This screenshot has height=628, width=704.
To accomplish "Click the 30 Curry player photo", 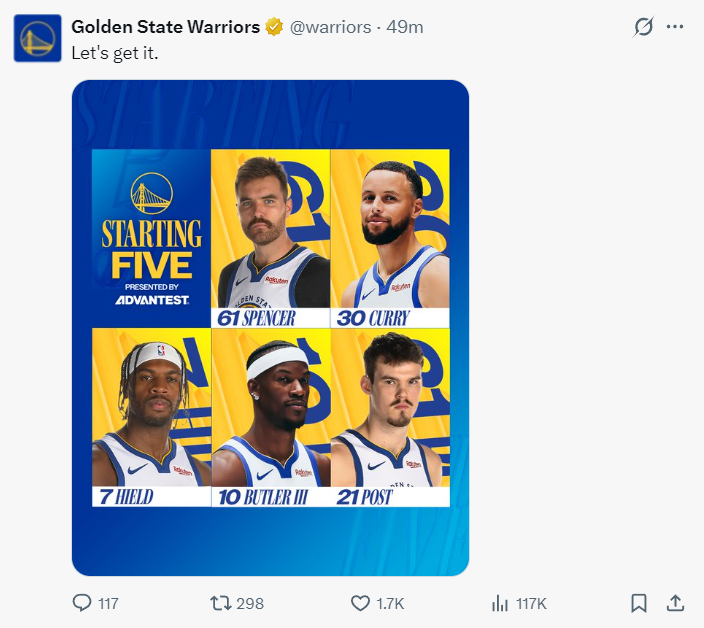I will 390,237.
